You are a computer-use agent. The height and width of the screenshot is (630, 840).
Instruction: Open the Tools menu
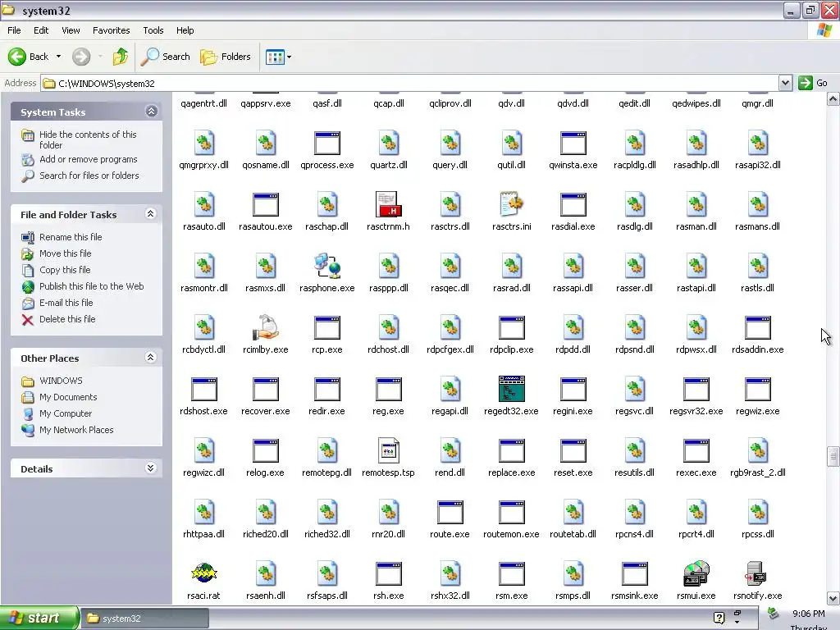tap(153, 30)
